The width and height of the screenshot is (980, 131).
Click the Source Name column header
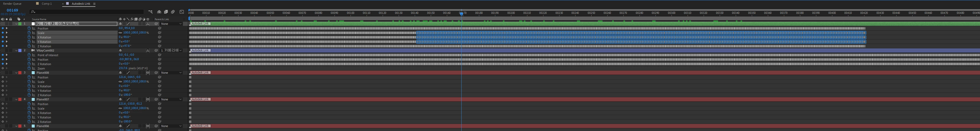click(39, 19)
